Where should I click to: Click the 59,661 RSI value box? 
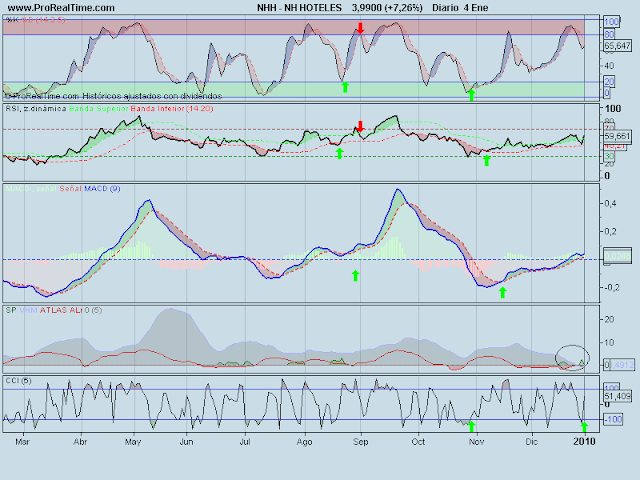pos(617,136)
